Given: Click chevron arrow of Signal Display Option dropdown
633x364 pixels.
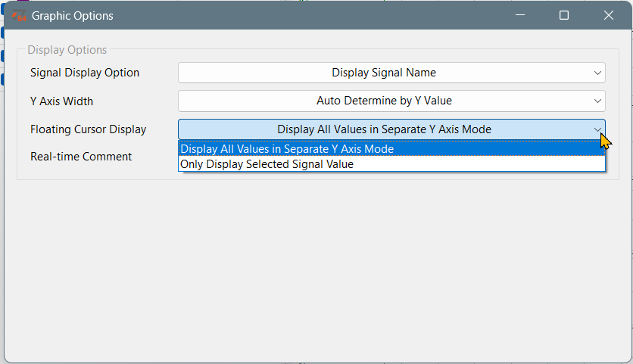Looking at the screenshot, I should pos(597,73).
